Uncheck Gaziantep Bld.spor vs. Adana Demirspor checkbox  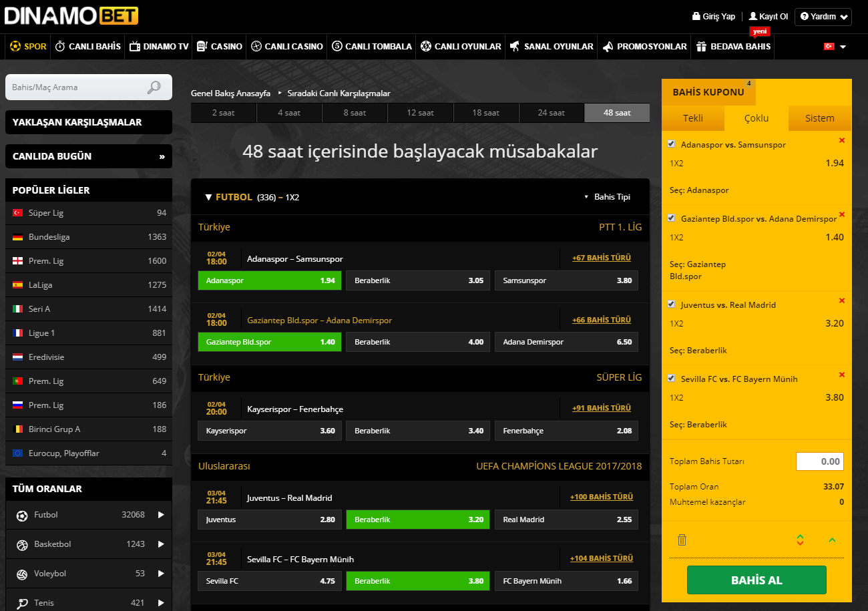pyautogui.click(x=671, y=218)
